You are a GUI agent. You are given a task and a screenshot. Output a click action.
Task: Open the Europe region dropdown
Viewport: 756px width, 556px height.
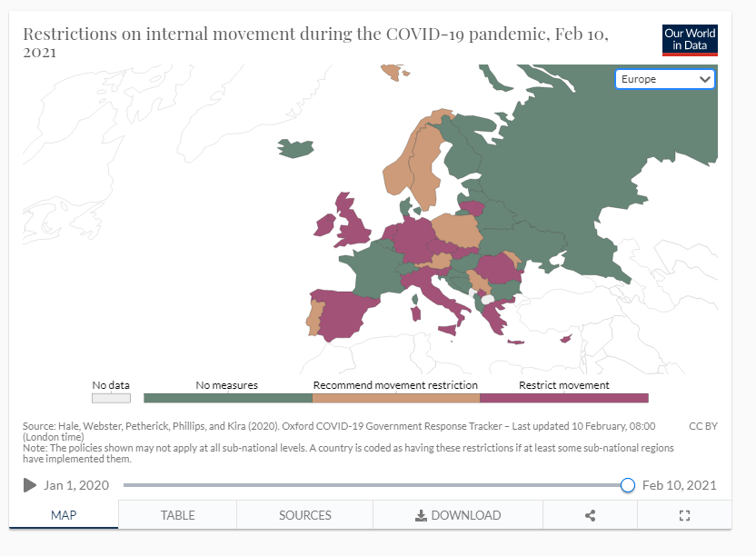pos(664,79)
